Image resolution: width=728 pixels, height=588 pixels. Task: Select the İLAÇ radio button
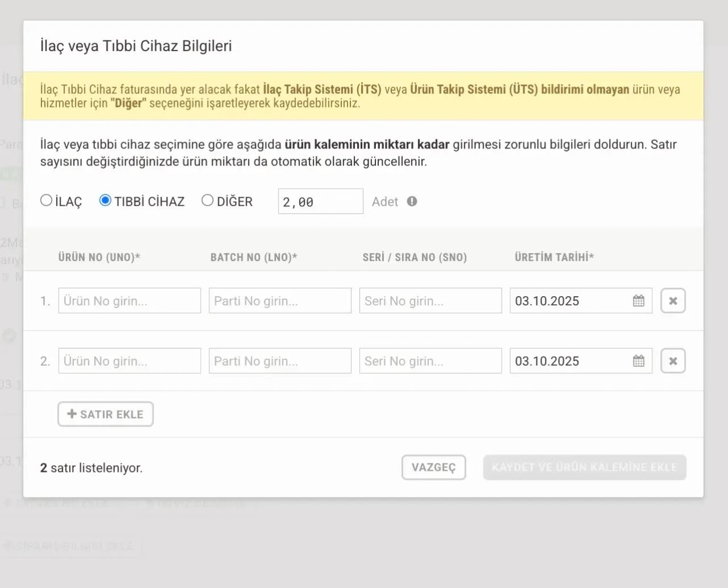47,201
